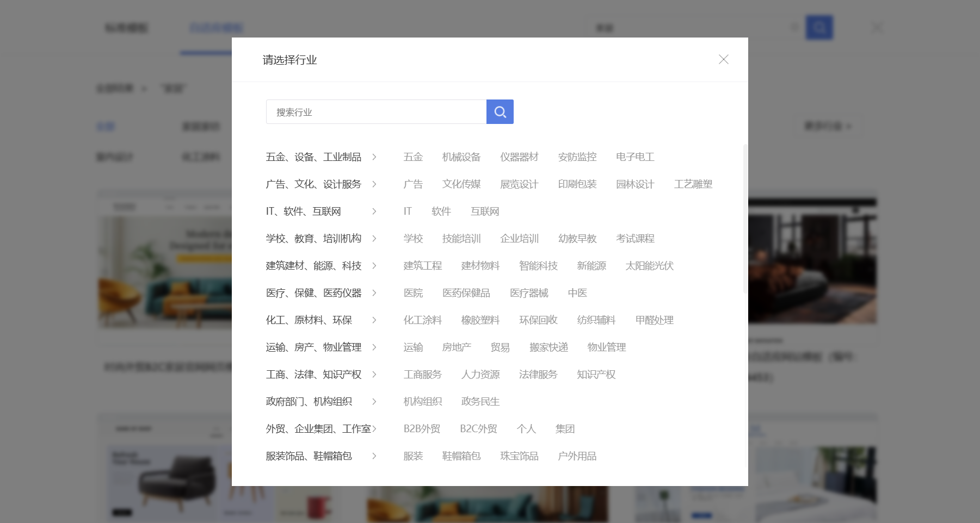980x523 pixels.
Task: Select 政务民生 under 政府部门、机构组织
Action: click(x=479, y=401)
